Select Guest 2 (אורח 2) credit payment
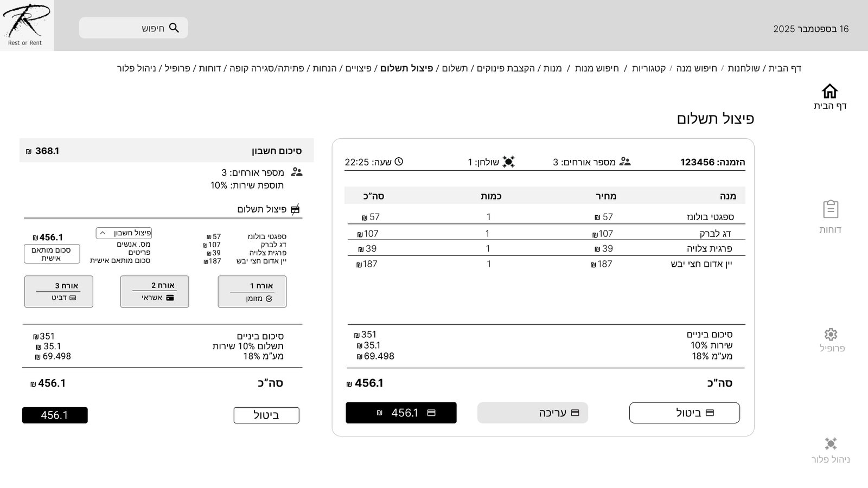Viewport: 868px width, 488px height. (x=155, y=292)
